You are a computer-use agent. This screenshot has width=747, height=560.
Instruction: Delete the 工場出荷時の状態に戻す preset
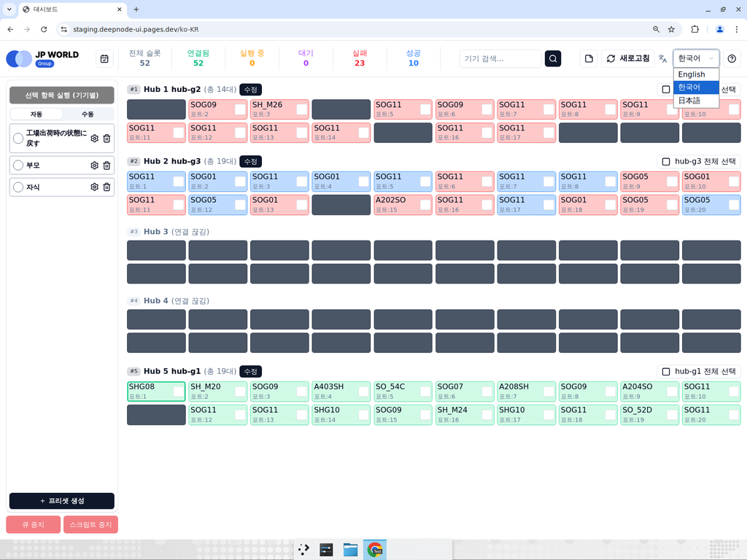[x=107, y=138]
